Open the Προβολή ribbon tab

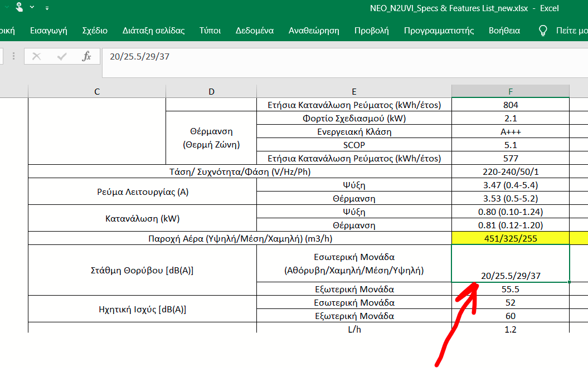click(372, 31)
